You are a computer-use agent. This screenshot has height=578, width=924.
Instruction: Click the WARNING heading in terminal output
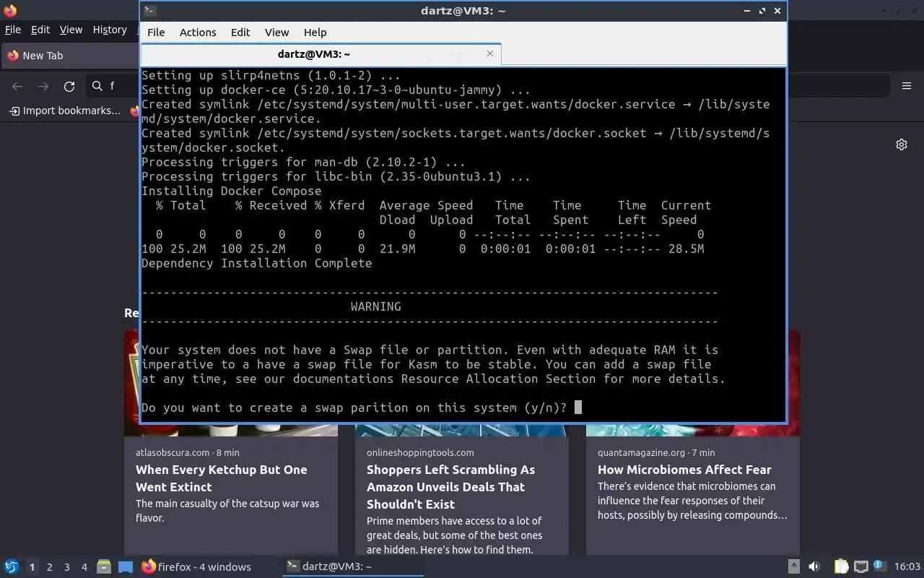376,306
